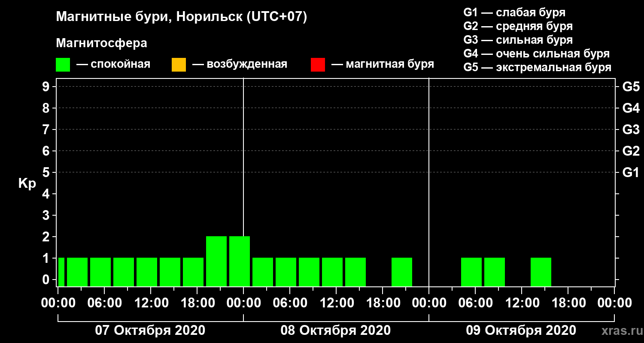This screenshot has width=644, height=343.
Task: Click the orange 'возбужденная' legend swatch
Action: coord(179,65)
